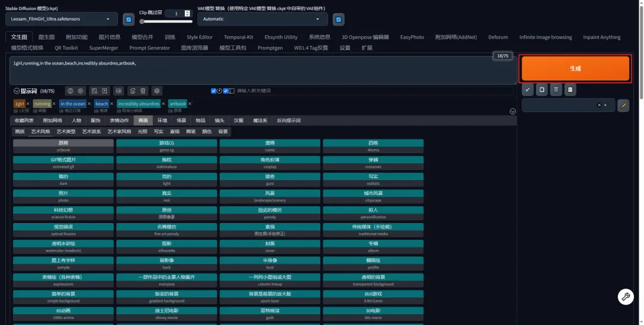The width and height of the screenshot is (644, 325).
Task: Click the page vertical scrollbar
Action: (x=641, y=51)
